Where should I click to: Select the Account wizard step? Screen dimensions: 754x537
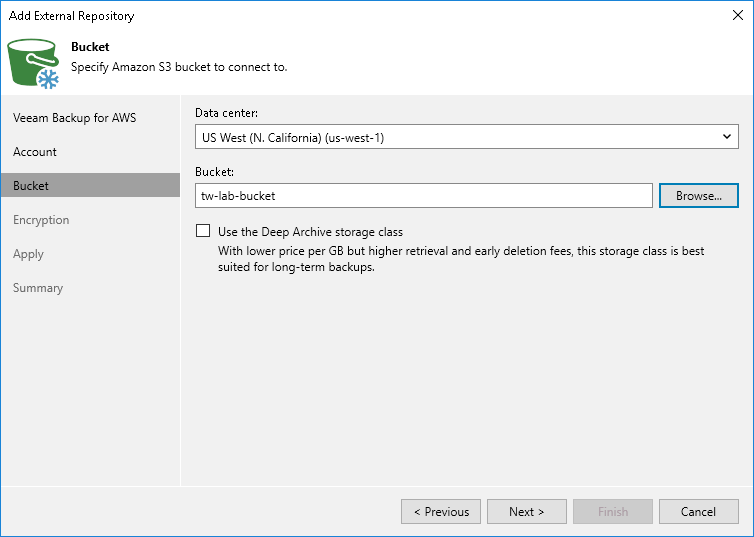[x=35, y=152]
